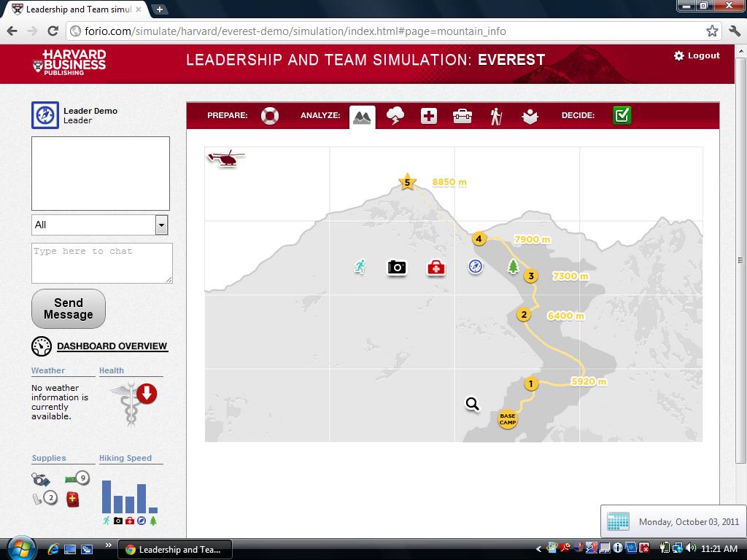Click Logout in the header
This screenshot has width=747, height=560.
click(x=697, y=55)
